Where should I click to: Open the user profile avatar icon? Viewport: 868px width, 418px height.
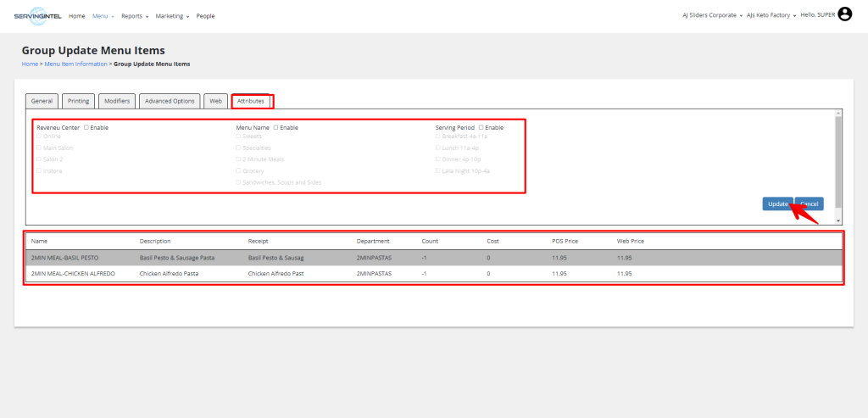(x=844, y=14)
